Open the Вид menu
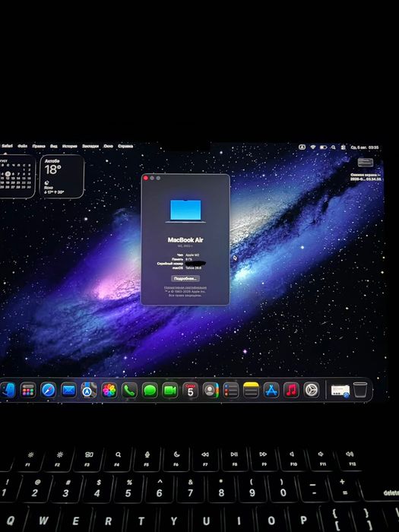 [54, 146]
